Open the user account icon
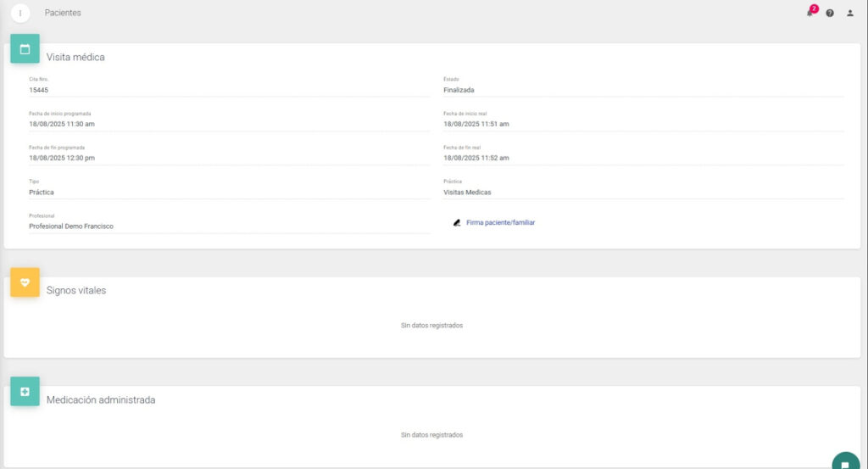The width and height of the screenshot is (868, 469). click(850, 14)
